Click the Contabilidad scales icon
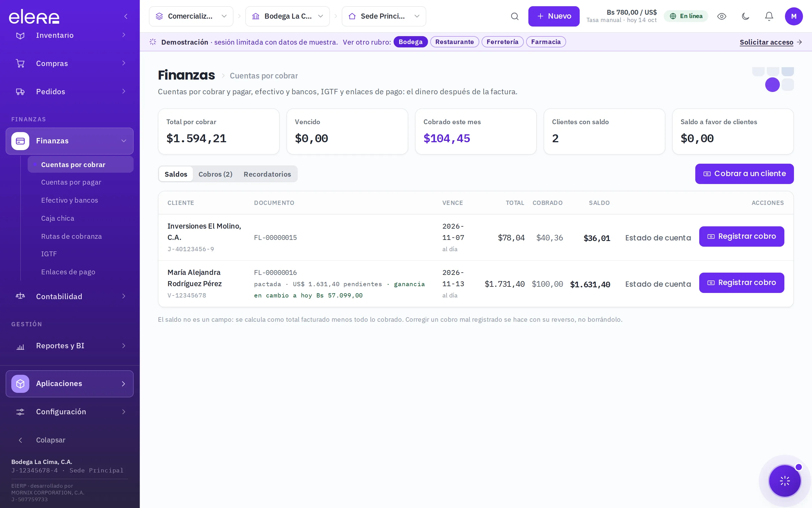Screen dimensions: 812x508 20,296
